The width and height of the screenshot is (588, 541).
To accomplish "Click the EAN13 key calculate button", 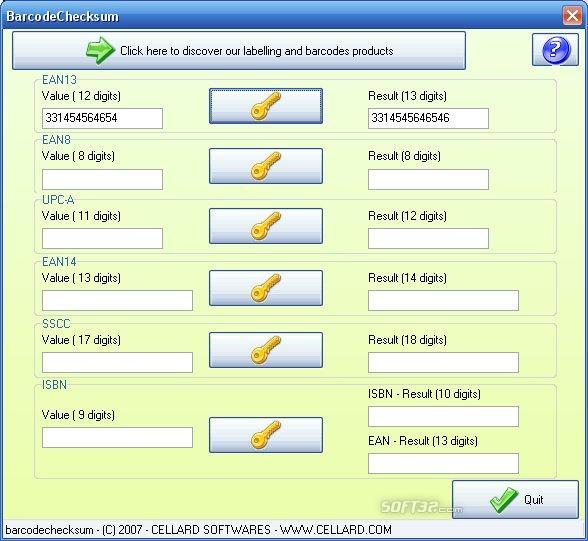I will pos(266,106).
